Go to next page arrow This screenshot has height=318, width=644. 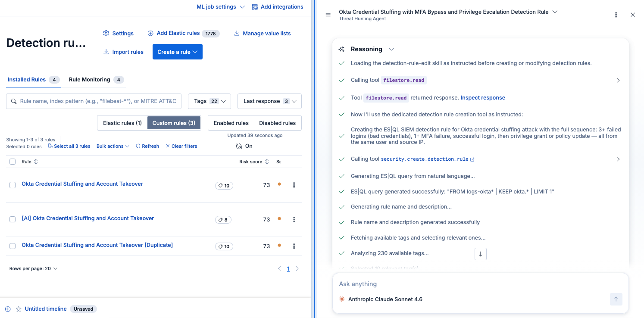click(x=297, y=269)
